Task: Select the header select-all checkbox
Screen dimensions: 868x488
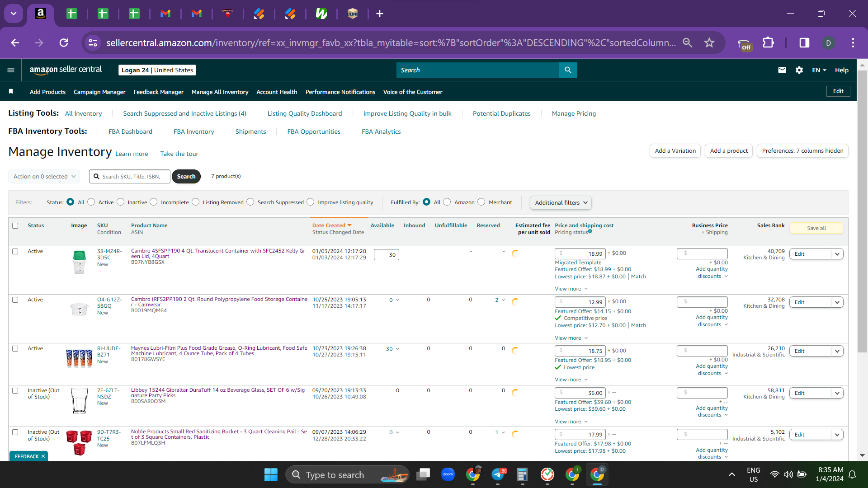Action: pos(15,225)
